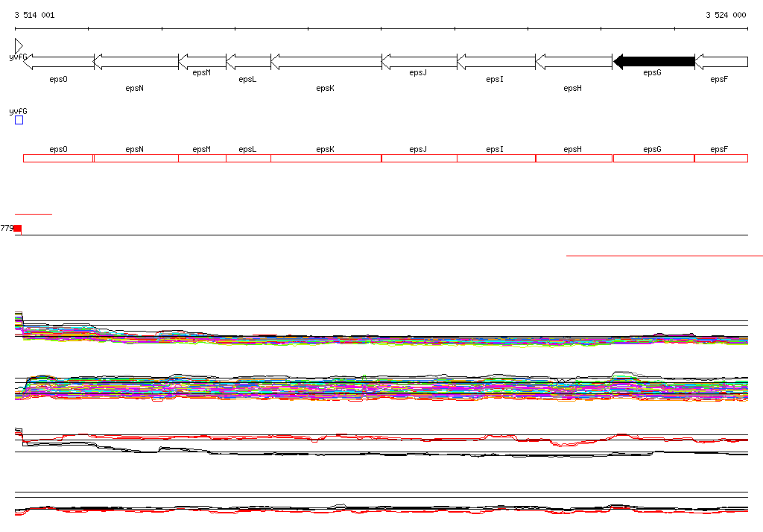Select the epsF gene arrow at right edge
763x532 pixels.
tap(721, 62)
